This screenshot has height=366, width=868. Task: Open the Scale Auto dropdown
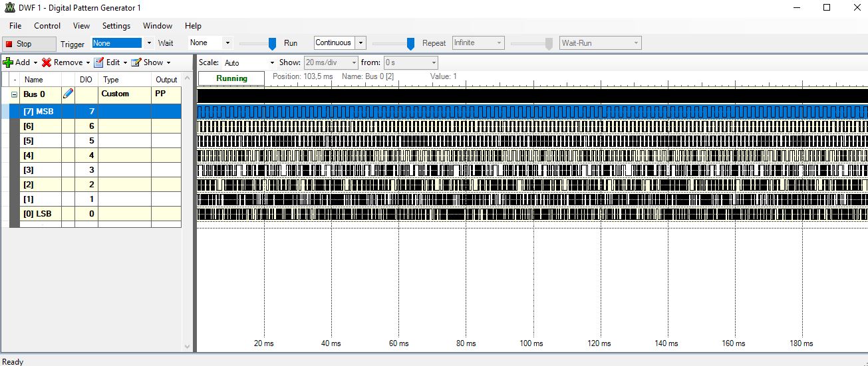tap(271, 63)
